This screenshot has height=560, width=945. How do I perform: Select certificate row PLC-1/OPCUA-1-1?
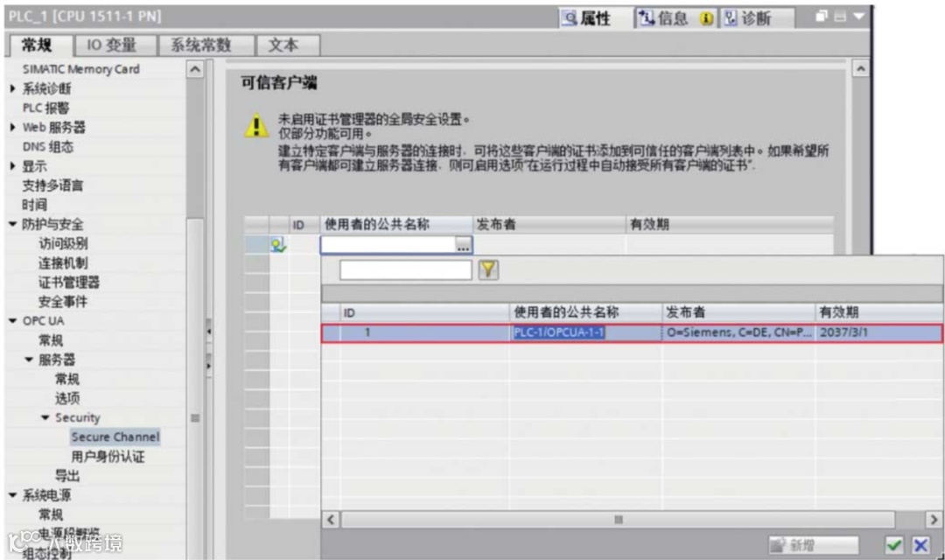[x=632, y=332]
